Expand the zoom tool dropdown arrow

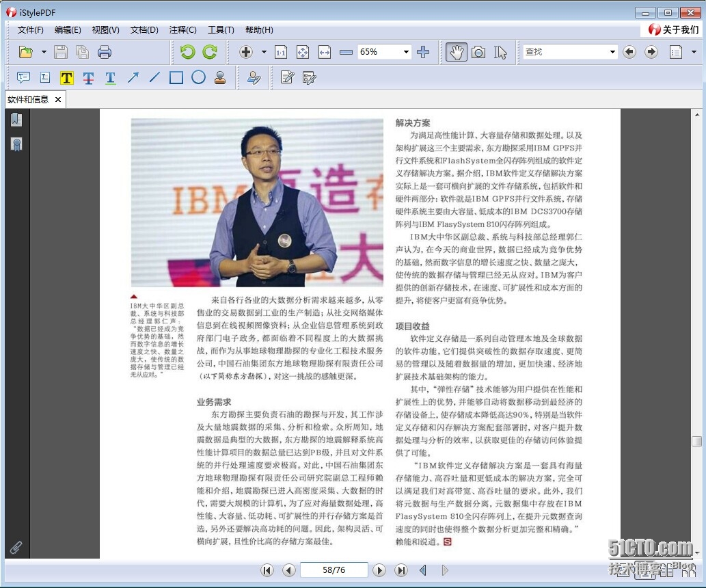264,52
